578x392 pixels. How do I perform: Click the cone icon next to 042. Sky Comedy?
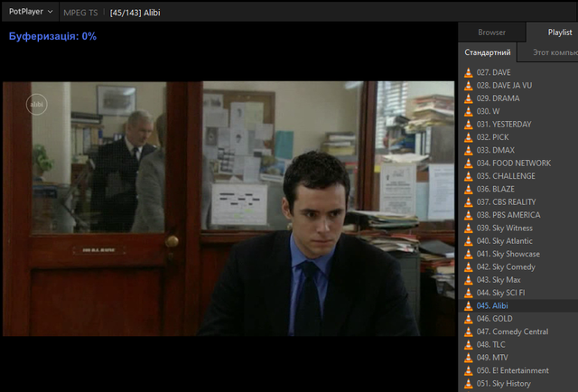tap(468, 266)
